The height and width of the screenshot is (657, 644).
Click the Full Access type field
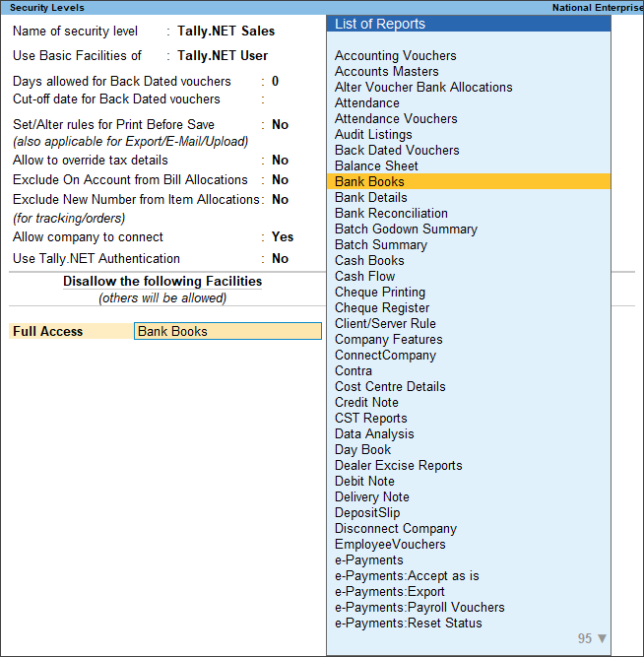tap(71, 331)
